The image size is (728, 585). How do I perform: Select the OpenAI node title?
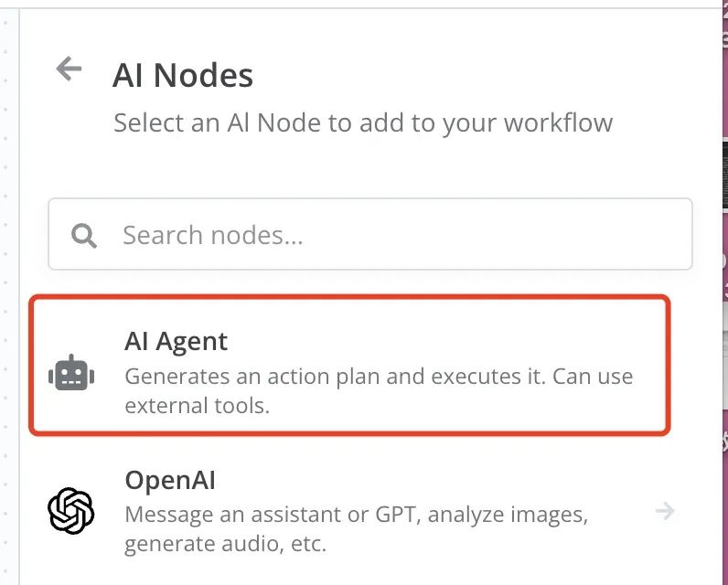170,481
